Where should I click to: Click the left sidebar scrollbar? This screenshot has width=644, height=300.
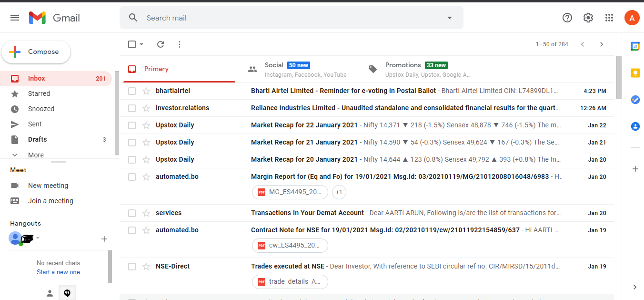[117, 114]
